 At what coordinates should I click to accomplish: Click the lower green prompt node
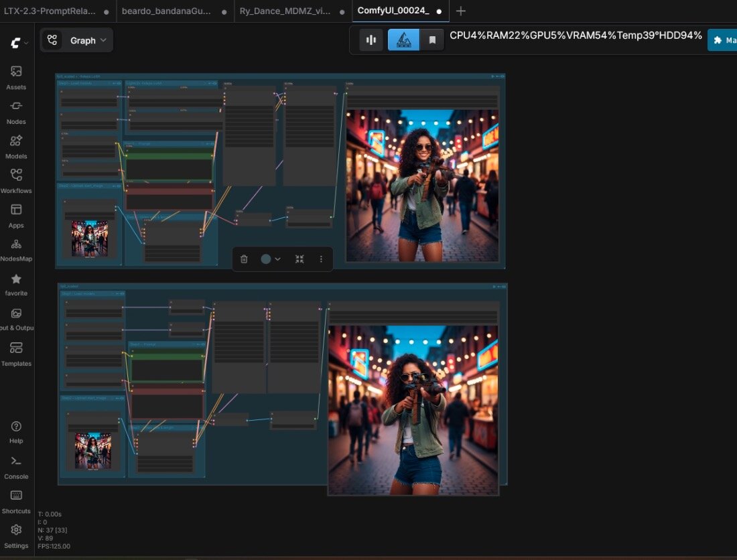click(x=167, y=367)
